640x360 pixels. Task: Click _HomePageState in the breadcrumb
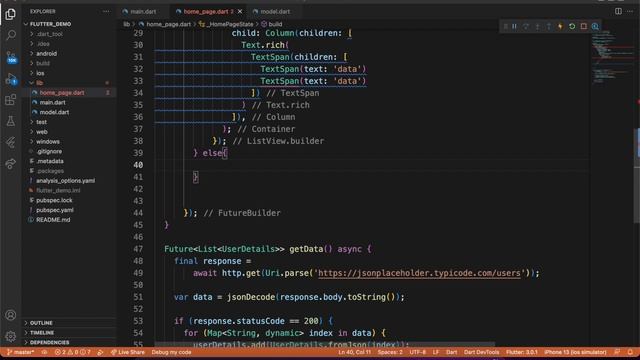coord(230,24)
